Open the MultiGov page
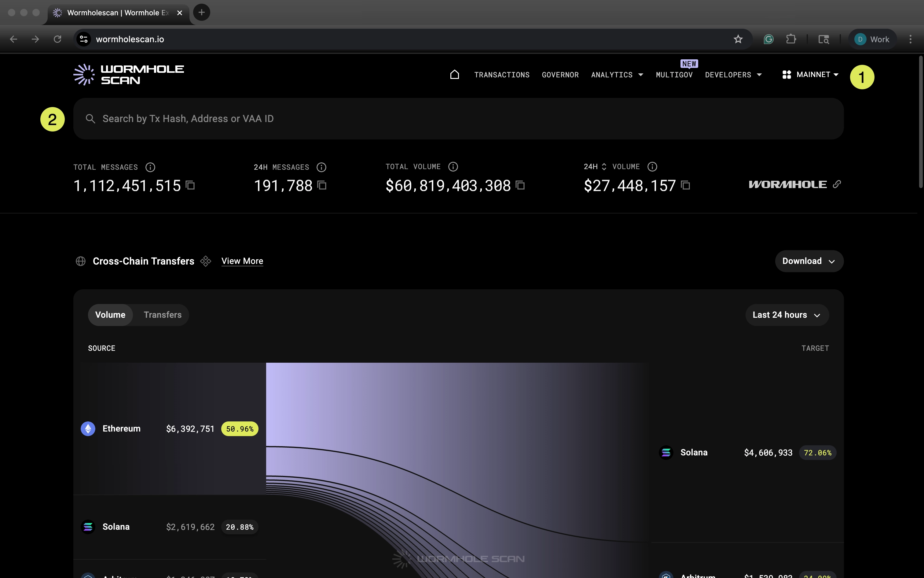 pyautogui.click(x=674, y=75)
